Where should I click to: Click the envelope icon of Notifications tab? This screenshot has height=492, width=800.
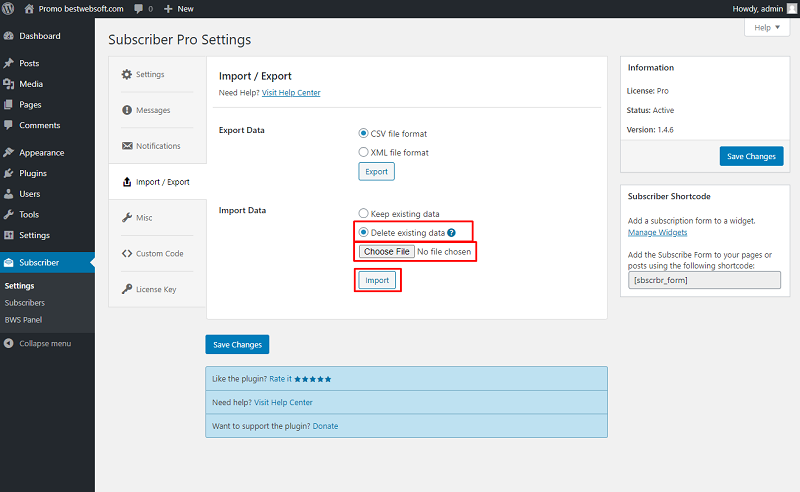click(127, 146)
